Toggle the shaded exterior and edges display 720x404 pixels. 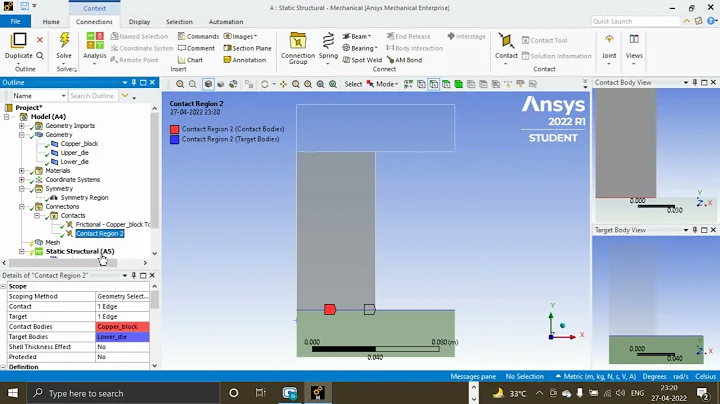pos(208,84)
